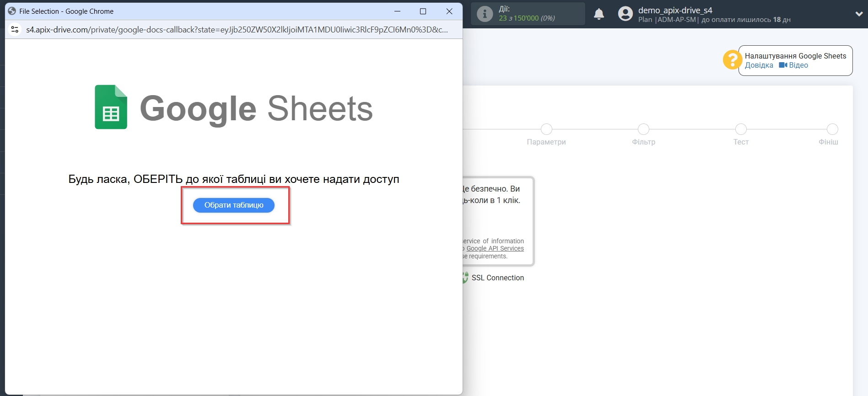868x396 pixels.
Task: Click the user avatar icon
Action: pos(625,14)
